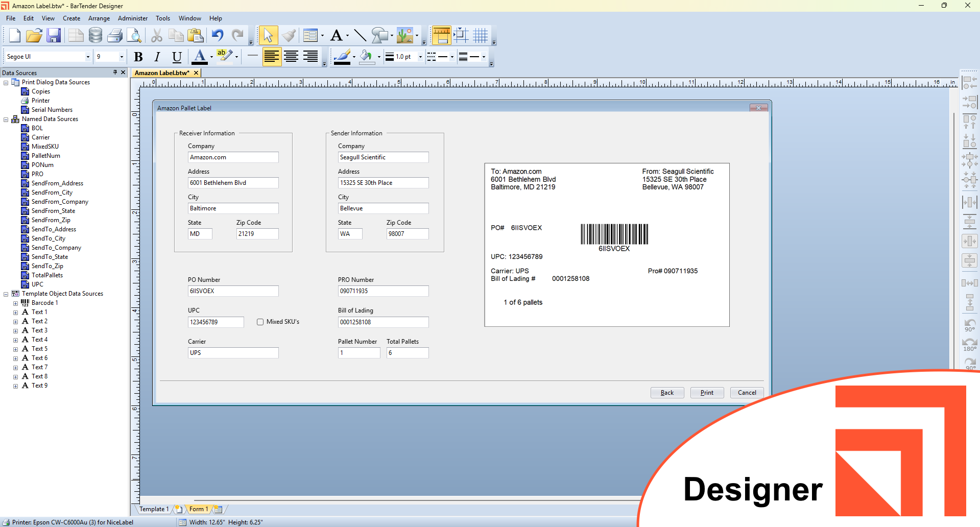Open font color picker arrow
980x527 pixels.
click(x=211, y=57)
